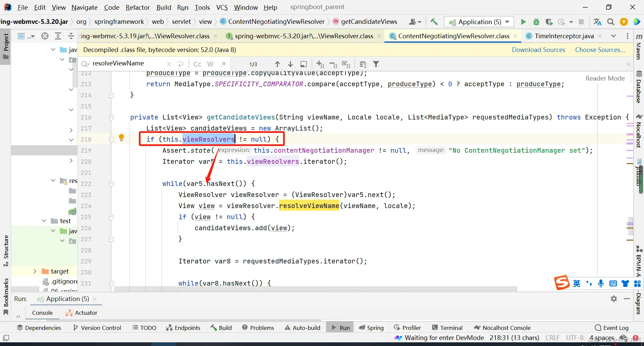
Task: Build the project with the hammer icon
Action: point(434,22)
